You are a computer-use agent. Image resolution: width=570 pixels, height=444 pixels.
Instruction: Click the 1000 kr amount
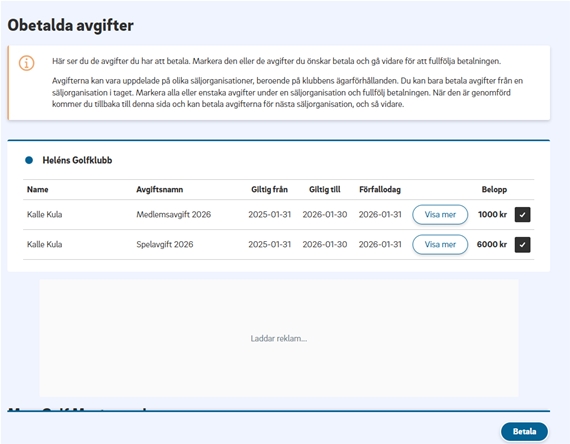click(x=492, y=215)
